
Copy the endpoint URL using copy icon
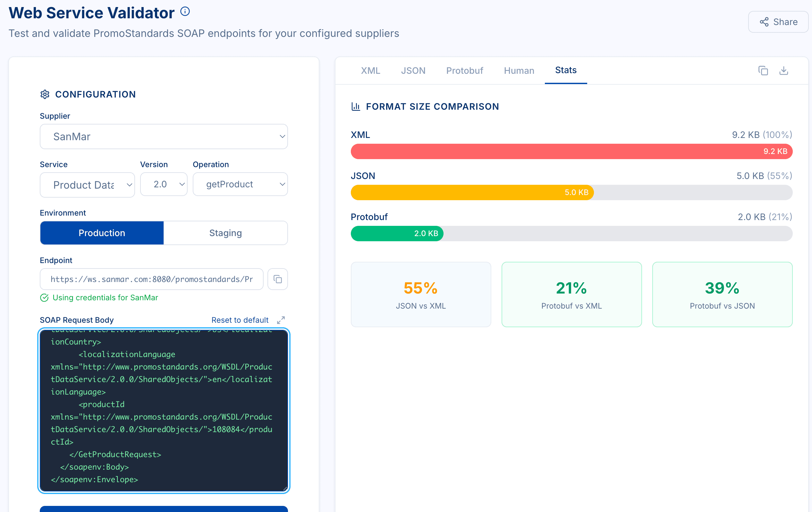pyautogui.click(x=277, y=279)
